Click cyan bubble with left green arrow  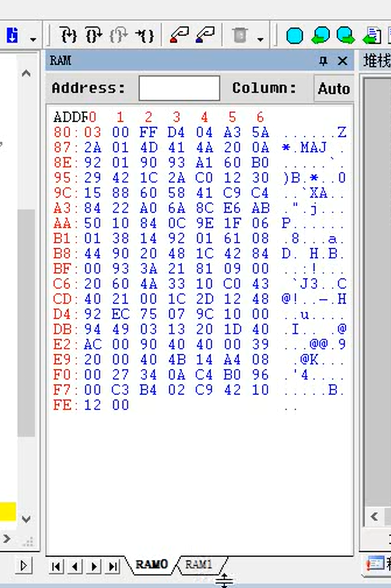pyautogui.click(x=320, y=36)
